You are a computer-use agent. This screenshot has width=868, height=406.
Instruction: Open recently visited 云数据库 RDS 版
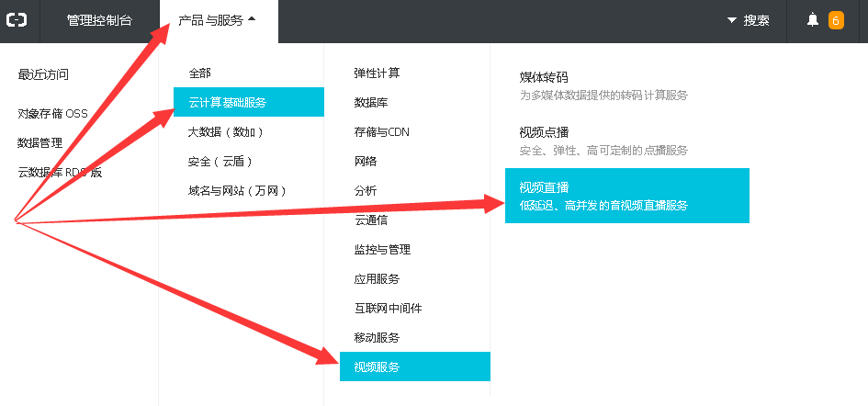tap(60, 173)
